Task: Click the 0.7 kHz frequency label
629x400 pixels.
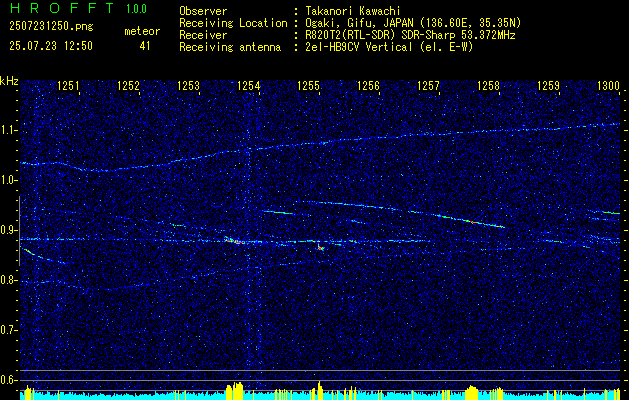Action: click(x=9, y=330)
